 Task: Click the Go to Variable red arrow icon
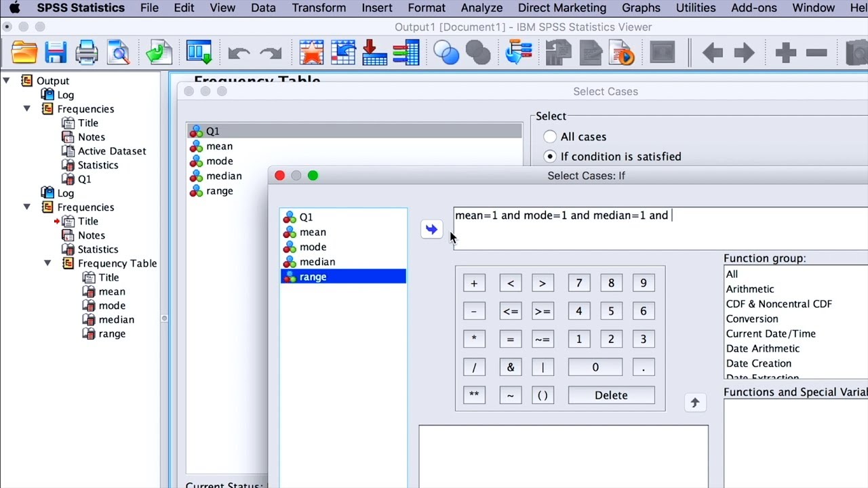tap(374, 53)
